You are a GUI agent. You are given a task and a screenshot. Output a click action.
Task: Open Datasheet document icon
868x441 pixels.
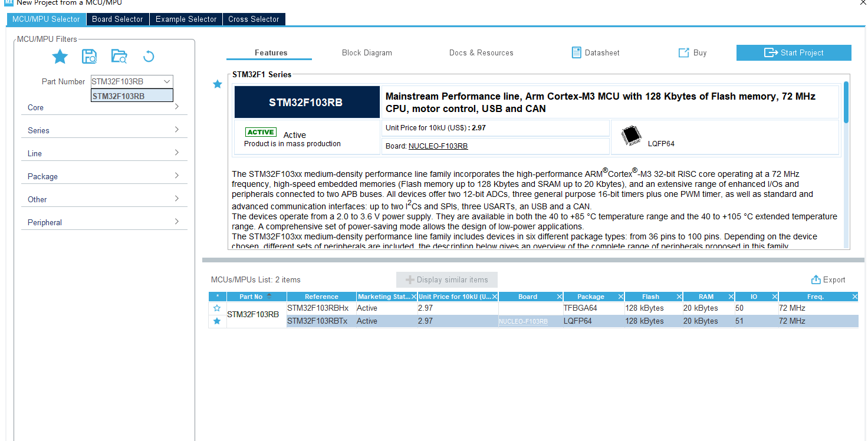click(x=577, y=52)
